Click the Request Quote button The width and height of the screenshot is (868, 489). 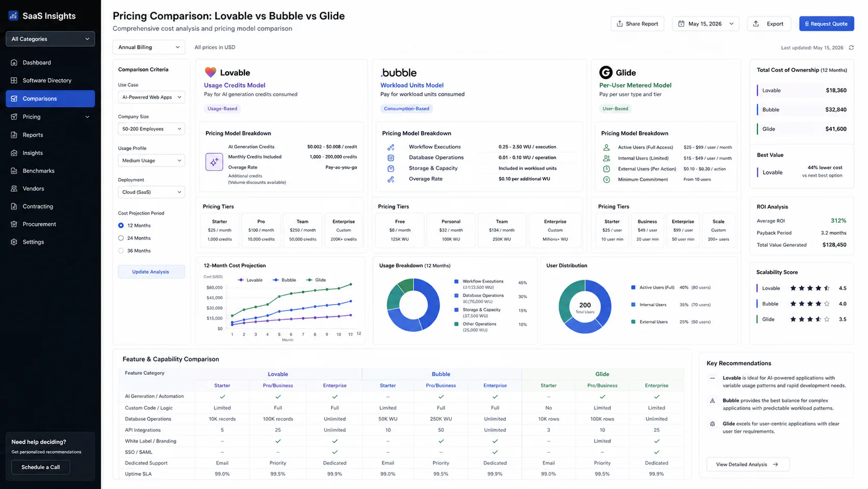click(826, 23)
